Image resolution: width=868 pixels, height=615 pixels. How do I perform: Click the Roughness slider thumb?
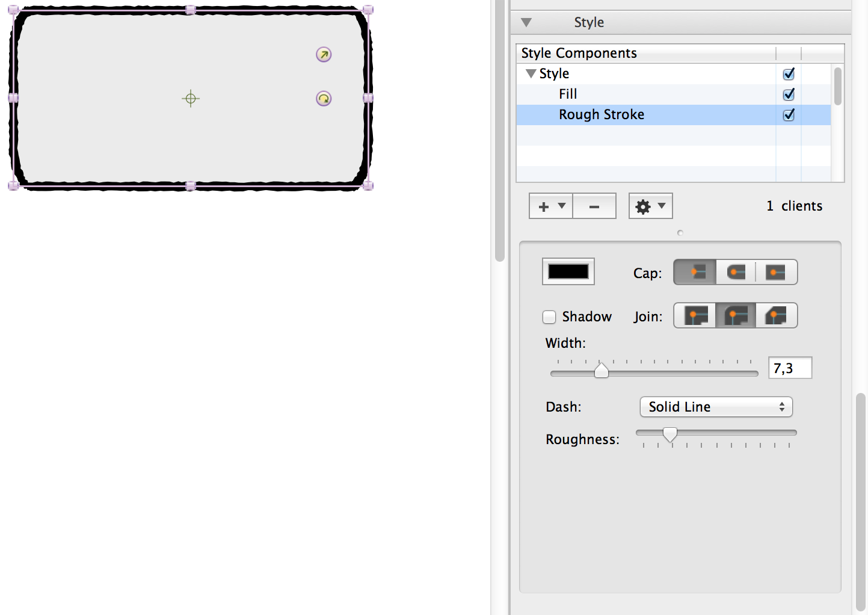tap(670, 434)
